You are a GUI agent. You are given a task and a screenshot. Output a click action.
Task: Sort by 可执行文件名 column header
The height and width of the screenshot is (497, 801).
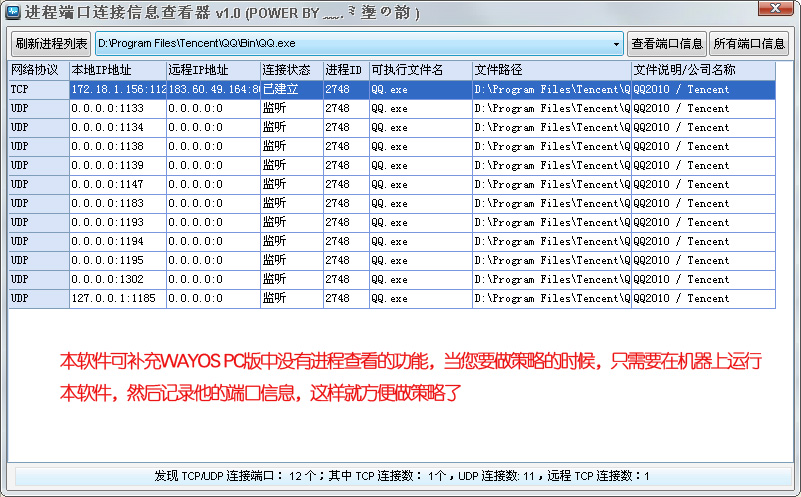421,70
